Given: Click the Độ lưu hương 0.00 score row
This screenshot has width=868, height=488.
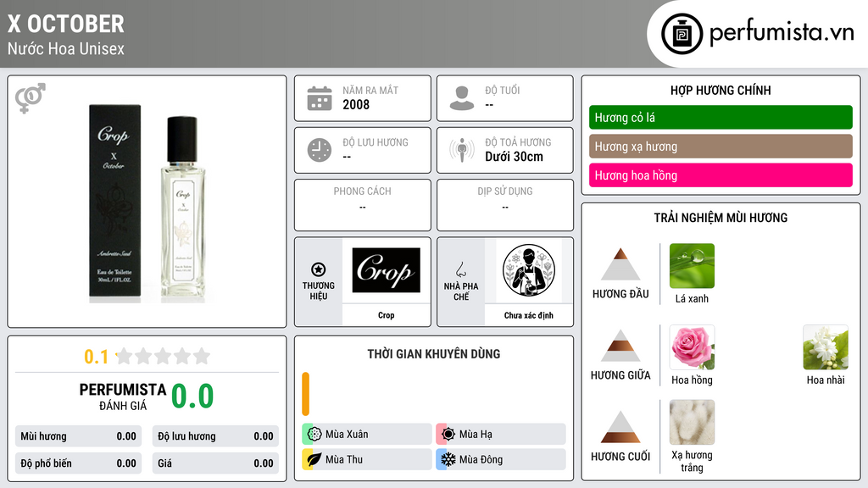Looking at the screenshot, I should tap(215, 436).
